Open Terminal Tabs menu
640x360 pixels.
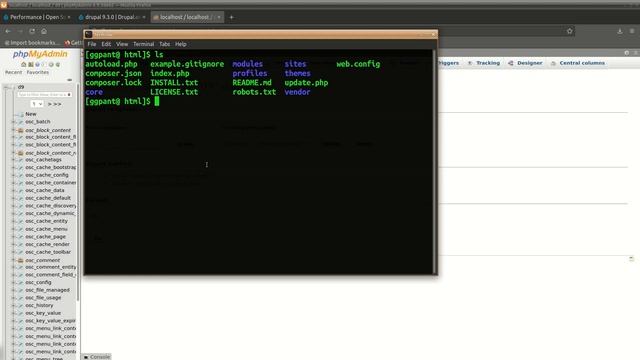click(164, 44)
